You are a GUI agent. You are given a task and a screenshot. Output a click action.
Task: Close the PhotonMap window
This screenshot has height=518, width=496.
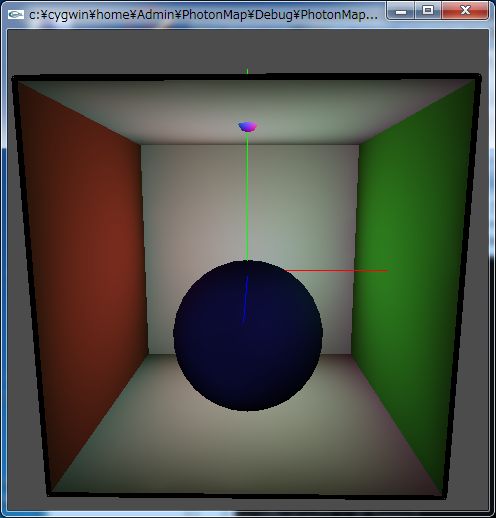[x=465, y=11]
